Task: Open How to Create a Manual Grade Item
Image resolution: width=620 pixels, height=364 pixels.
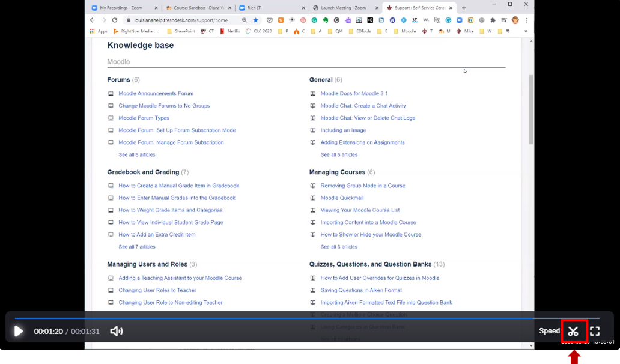Action: point(178,186)
